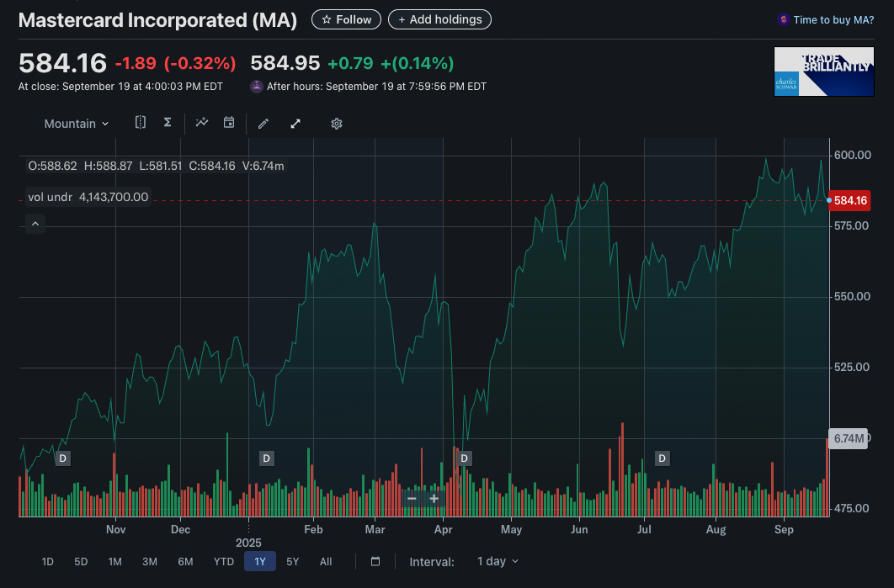
Task: Switch to YTD time range
Action: tap(224, 561)
